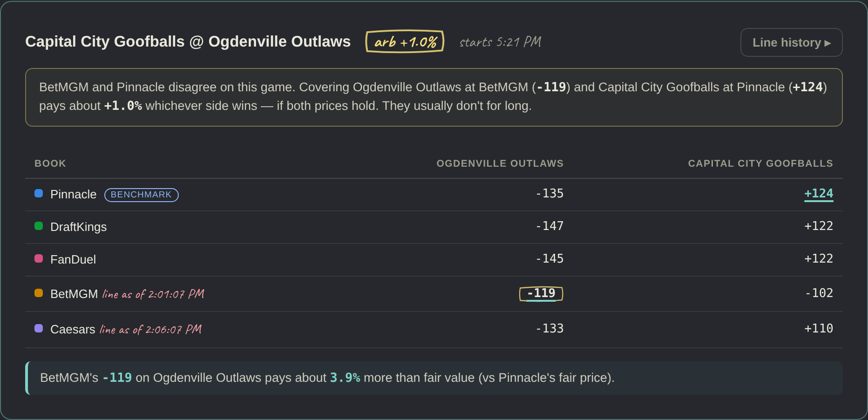Click DraftKings green book dot
This screenshot has width=868, height=420.
[x=39, y=226]
